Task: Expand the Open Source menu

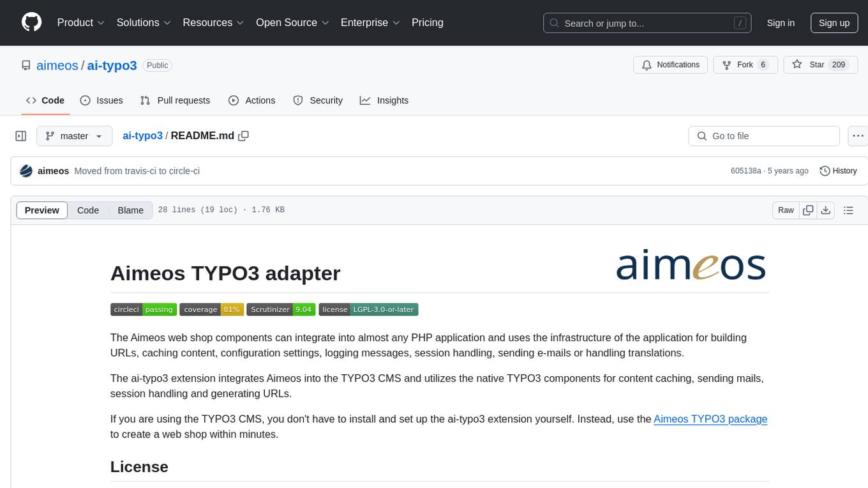Action: (x=292, y=22)
